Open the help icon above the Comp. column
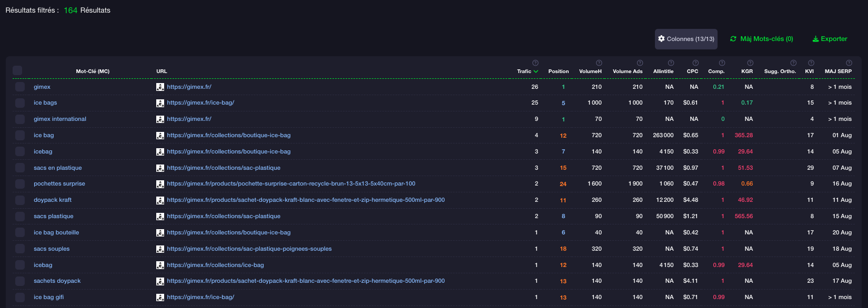 pyautogui.click(x=722, y=63)
